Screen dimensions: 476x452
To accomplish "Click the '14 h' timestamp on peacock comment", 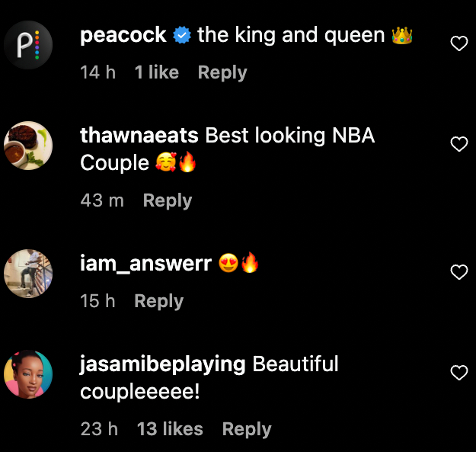I will point(97,72).
